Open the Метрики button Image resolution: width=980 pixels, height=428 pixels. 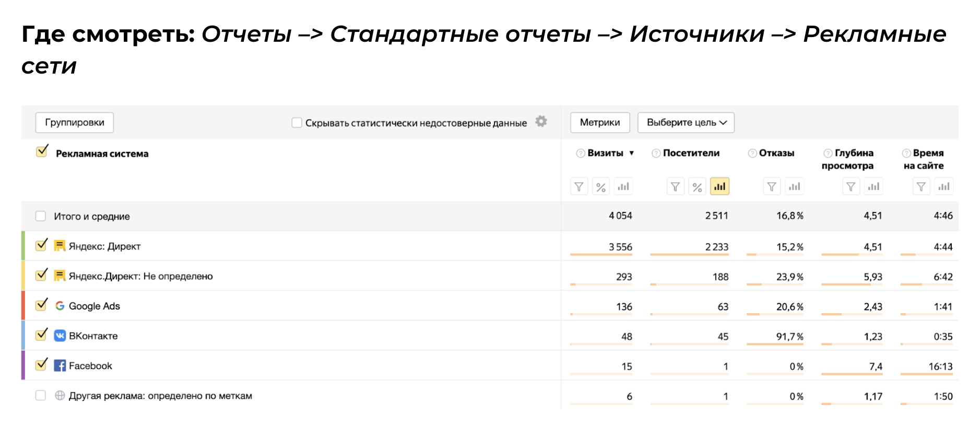click(x=599, y=123)
